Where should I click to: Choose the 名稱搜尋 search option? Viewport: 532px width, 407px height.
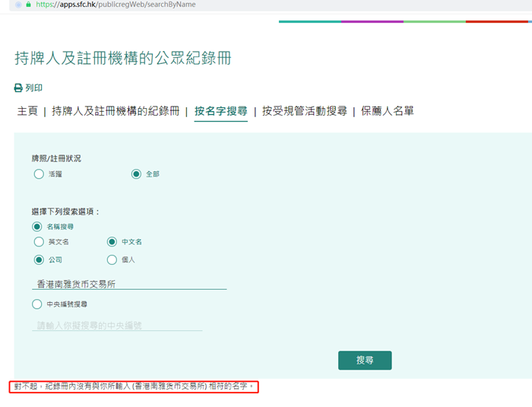pos(37,227)
